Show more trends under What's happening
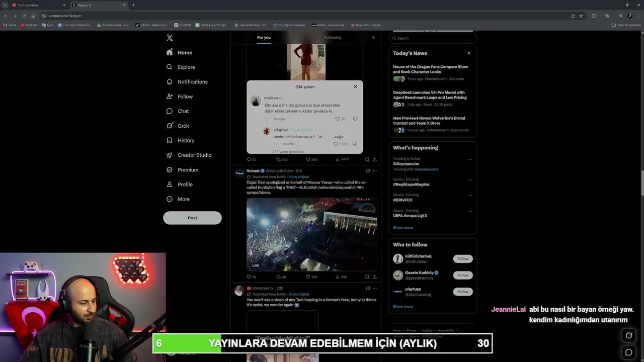 [403, 228]
